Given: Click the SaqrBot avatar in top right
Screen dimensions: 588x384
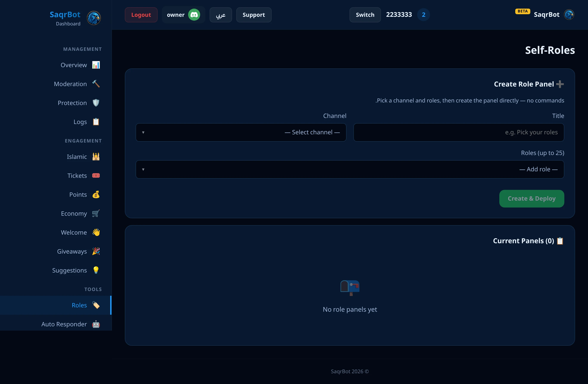Looking at the screenshot, I should click(569, 15).
